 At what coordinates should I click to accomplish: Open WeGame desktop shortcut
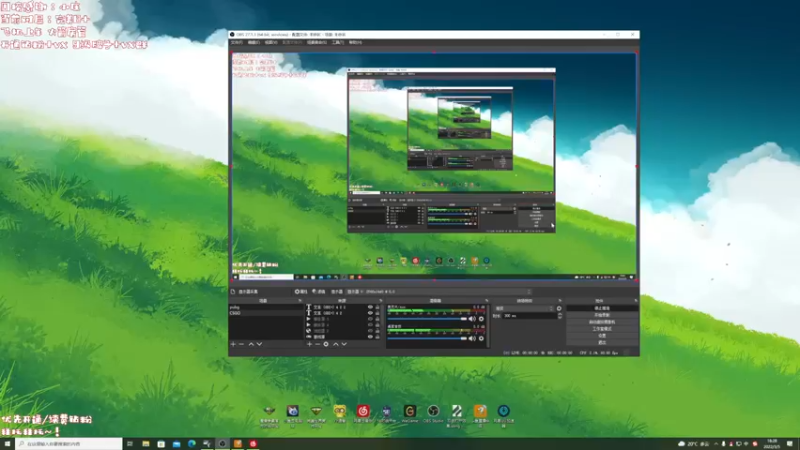pyautogui.click(x=410, y=414)
